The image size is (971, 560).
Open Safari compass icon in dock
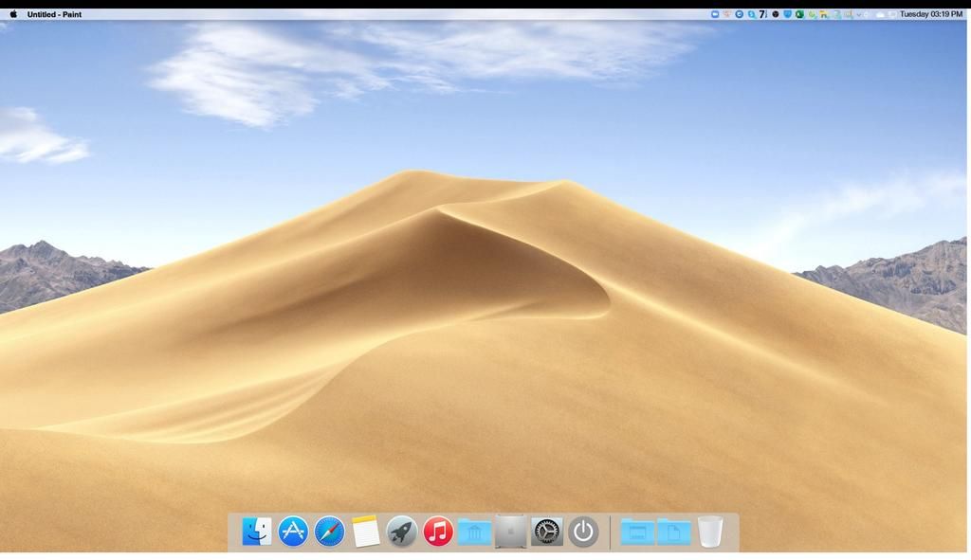pyautogui.click(x=329, y=531)
